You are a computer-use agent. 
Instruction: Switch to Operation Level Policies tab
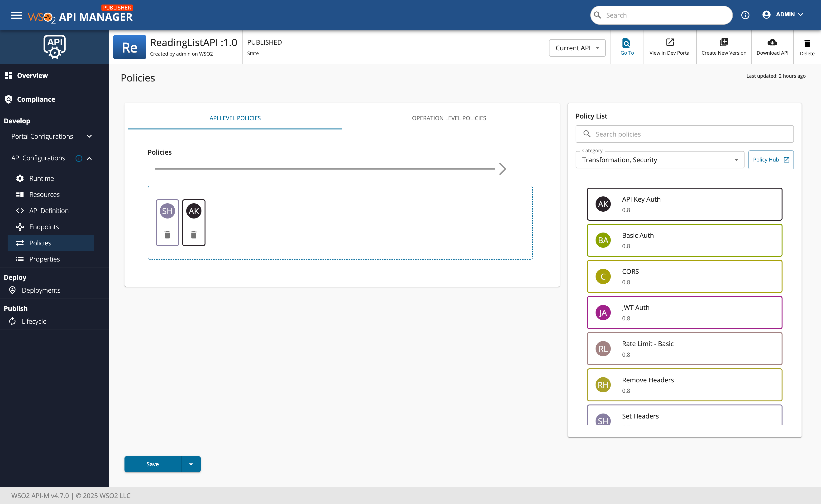click(x=449, y=118)
